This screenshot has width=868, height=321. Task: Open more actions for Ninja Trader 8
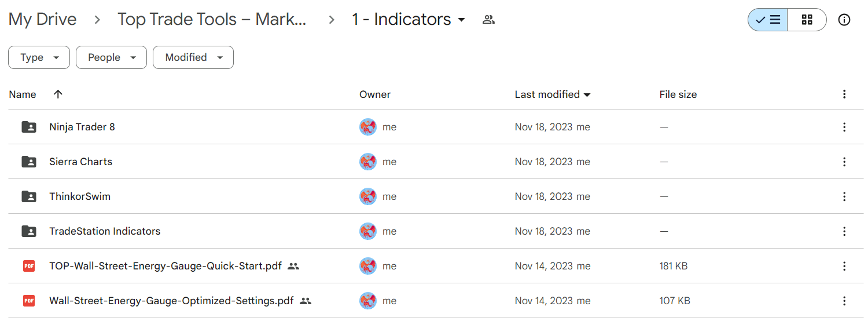844,127
